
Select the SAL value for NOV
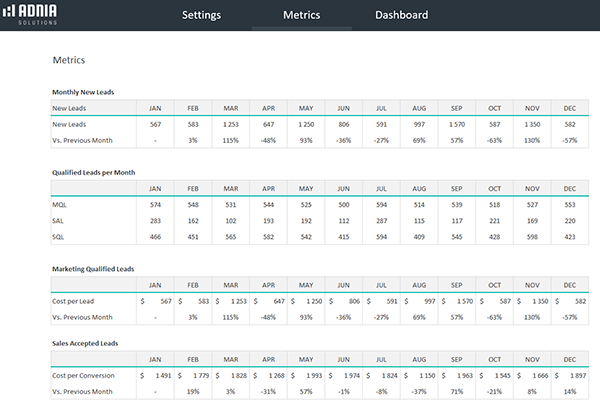pyautogui.click(x=532, y=220)
